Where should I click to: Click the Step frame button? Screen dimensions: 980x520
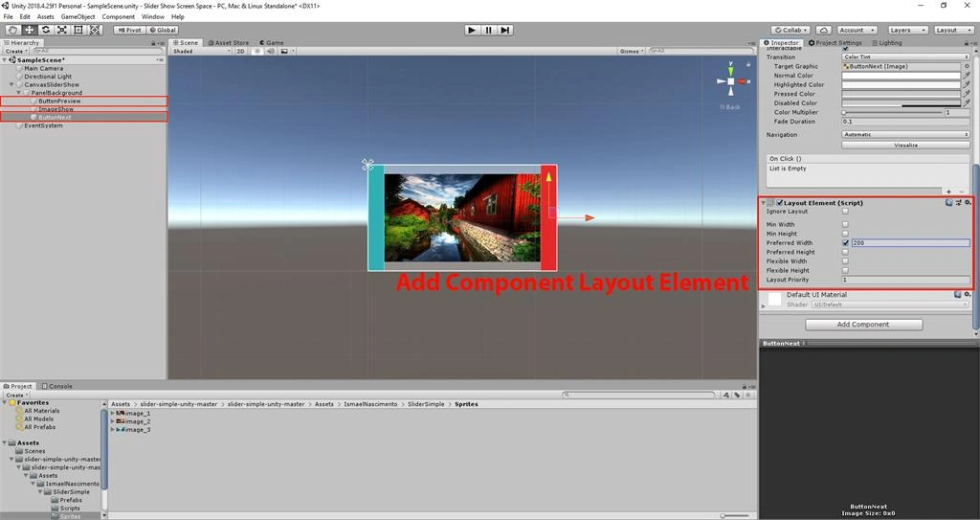coord(505,30)
